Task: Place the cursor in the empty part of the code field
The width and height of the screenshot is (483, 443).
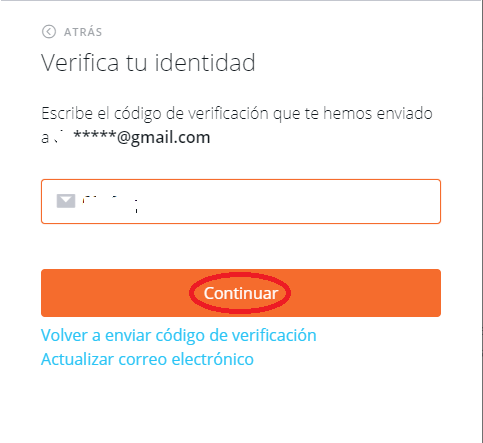Action: pos(287,201)
